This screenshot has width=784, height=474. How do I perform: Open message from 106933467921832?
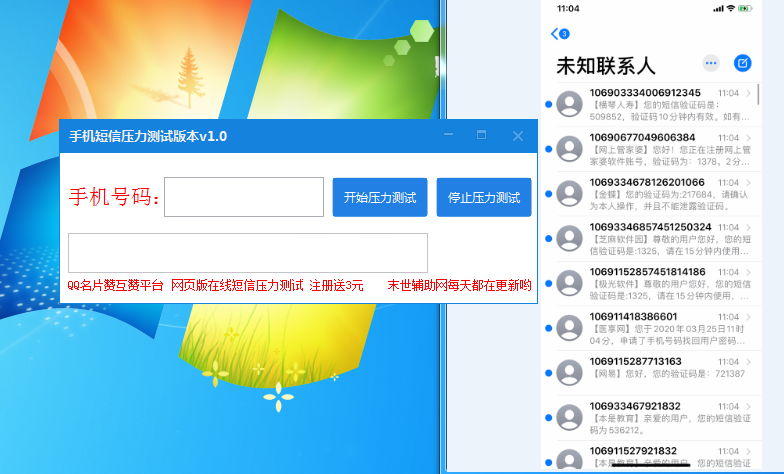[x=652, y=418]
